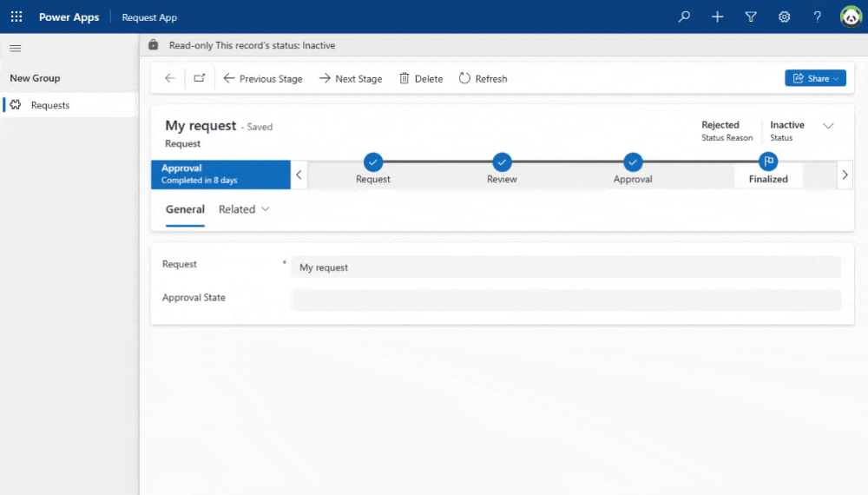Refresh the record
This screenshot has height=495, width=868.
pos(483,79)
